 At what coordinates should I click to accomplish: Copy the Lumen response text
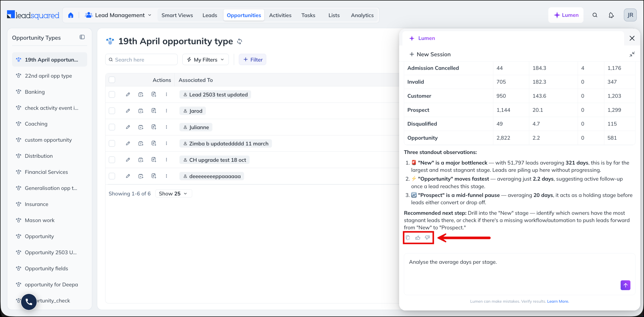[x=408, y=237]
